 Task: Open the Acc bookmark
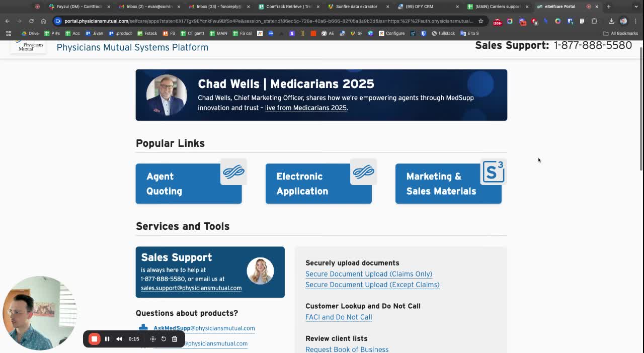[72, 33]
